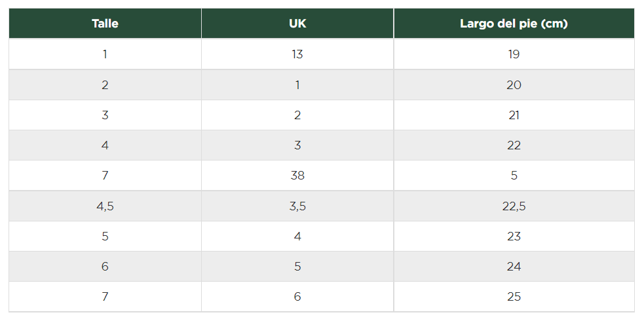Click the UK column header
This screenshot has width=644, height=321.
tap(297, 24)
